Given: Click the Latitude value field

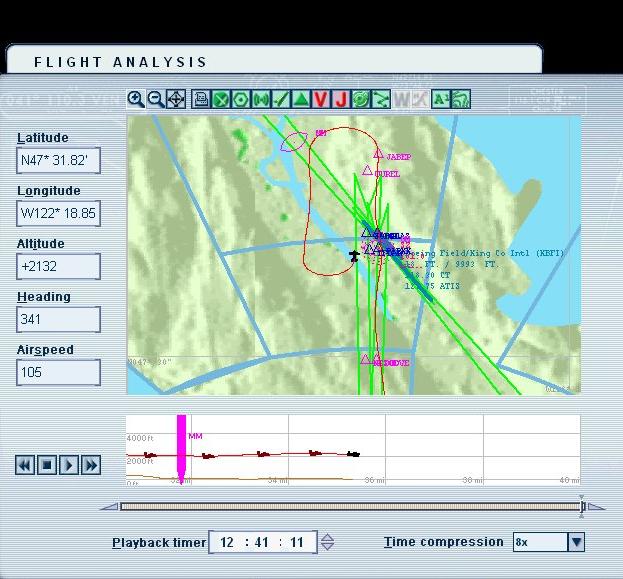Looking at the screenshot, I should coord(58,160).
